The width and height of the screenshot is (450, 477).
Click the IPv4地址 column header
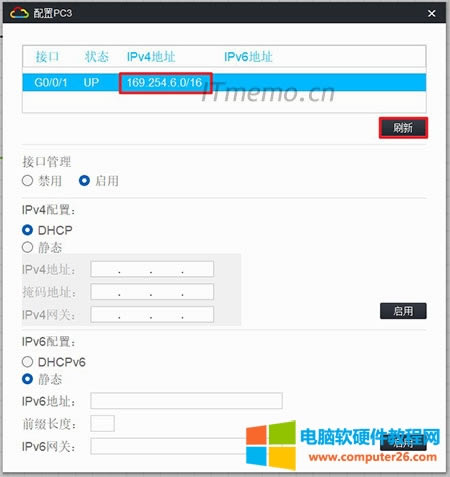[x=151, y=57]
